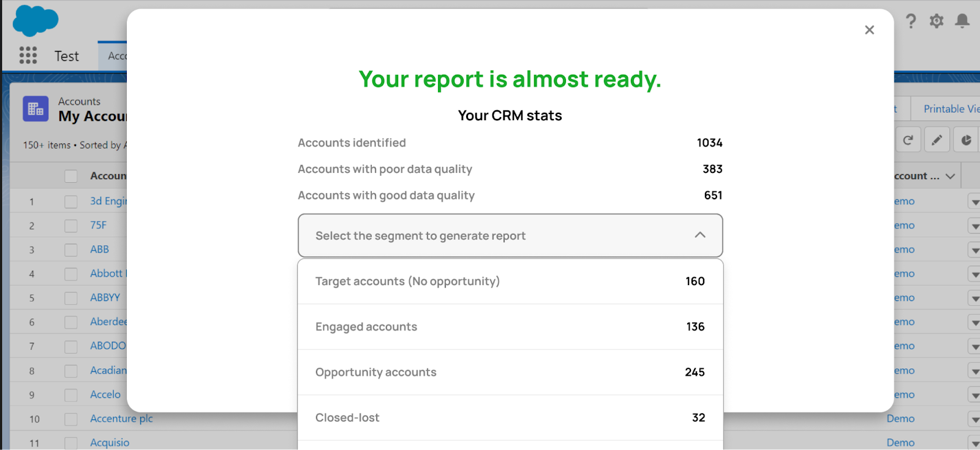Viewport: 980px width, 450px height.
Task: Open the charts pie icon
Action: pyautogui.click(x=966, y=140)
